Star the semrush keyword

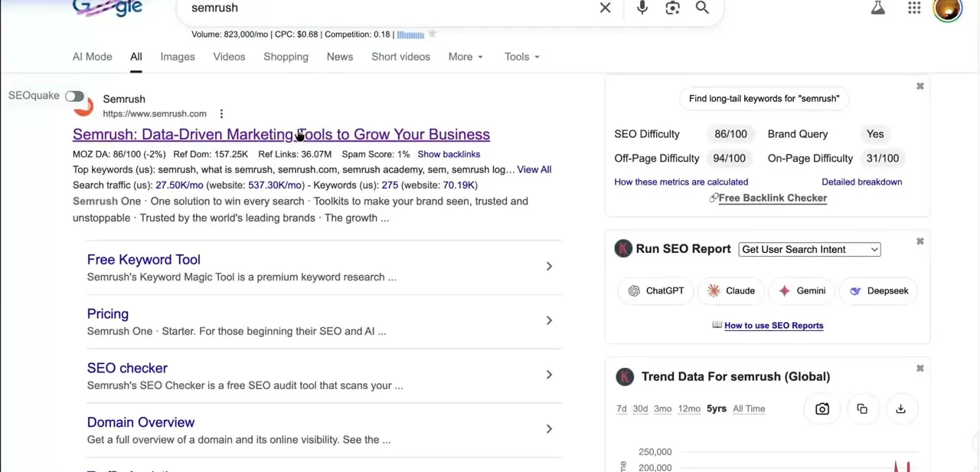pyautogui.click(x=432, y=34)
